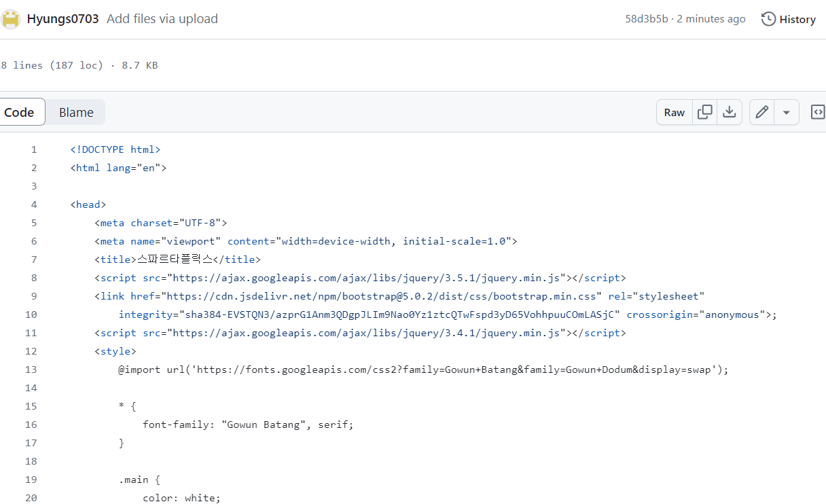Click the file size '8.7 KB' text
Image resolution: width=826 pixels, height=504 pixels.
139,65
